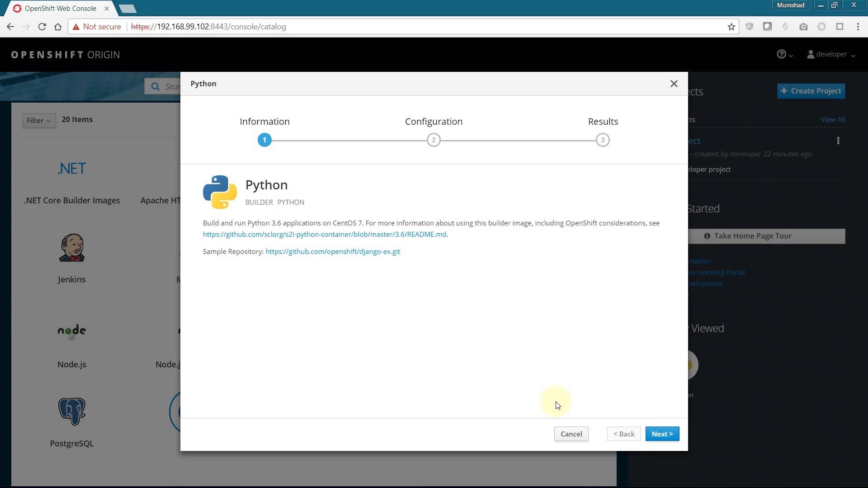Select wizard step 3 Results circle
868x488 pixels.
pos(603,140)
